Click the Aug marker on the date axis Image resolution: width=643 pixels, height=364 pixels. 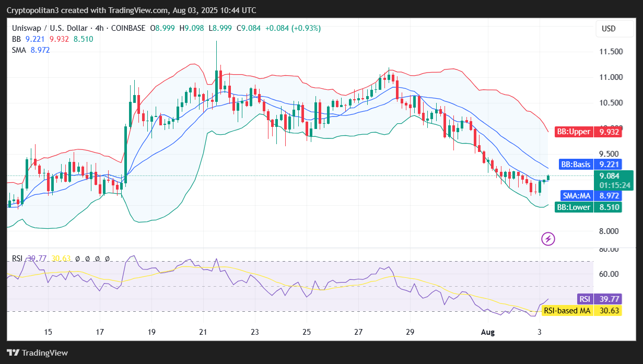487,332
